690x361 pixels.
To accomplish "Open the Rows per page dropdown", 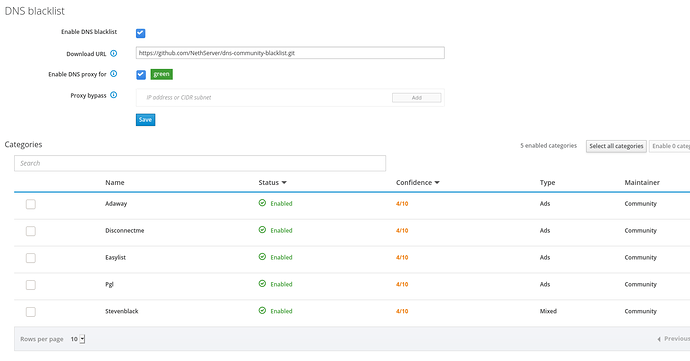I will click(x=78, y=339).
